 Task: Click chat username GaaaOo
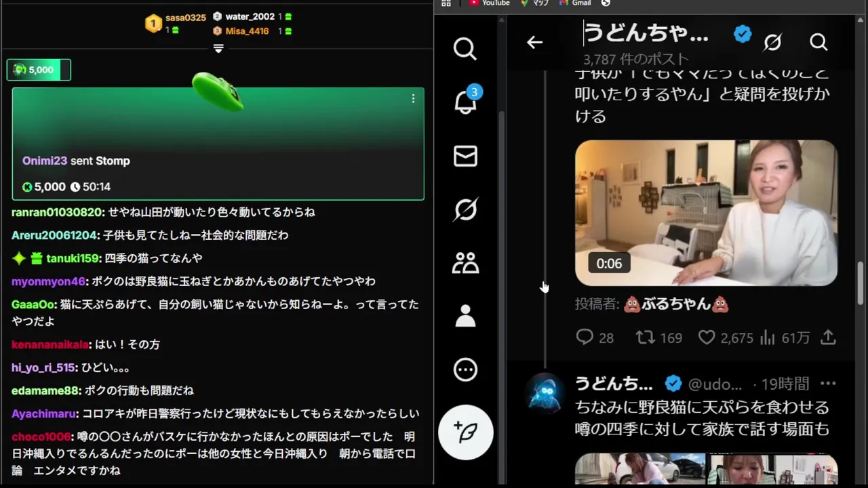pyautogui.click(x=34, y=304)
